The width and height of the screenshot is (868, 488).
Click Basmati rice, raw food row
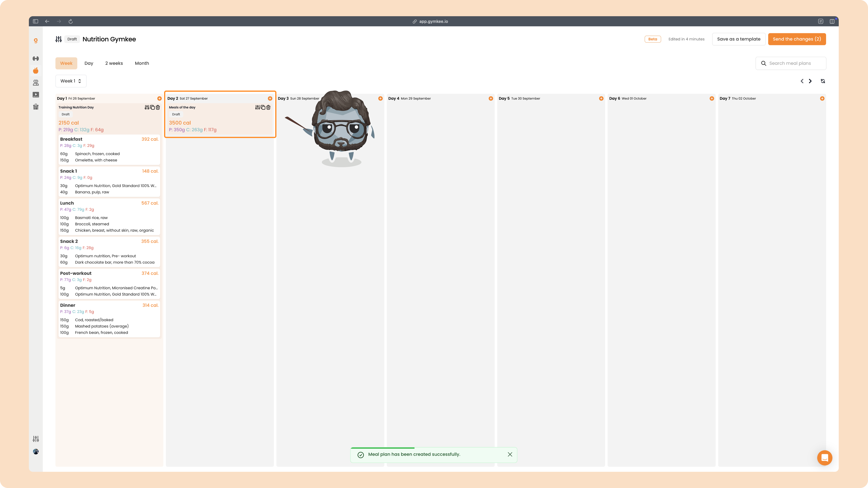click(109, 218)
